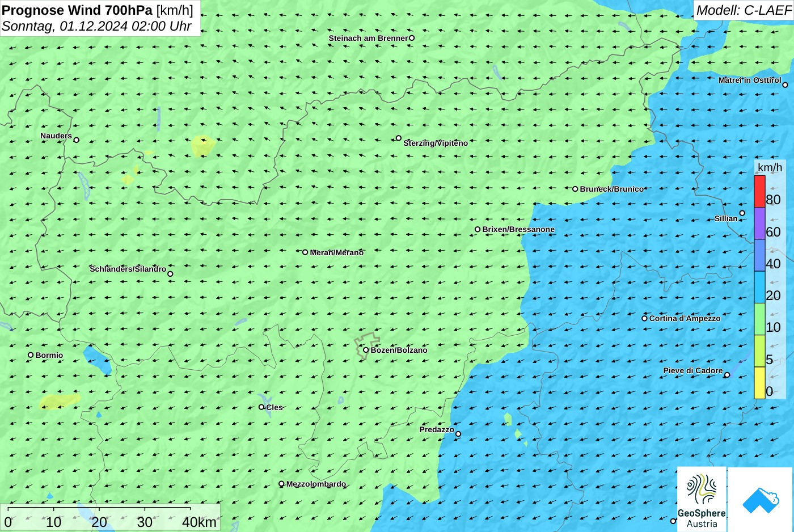Click the Cles city marker
794x532 pixels.
coord(261,407)
